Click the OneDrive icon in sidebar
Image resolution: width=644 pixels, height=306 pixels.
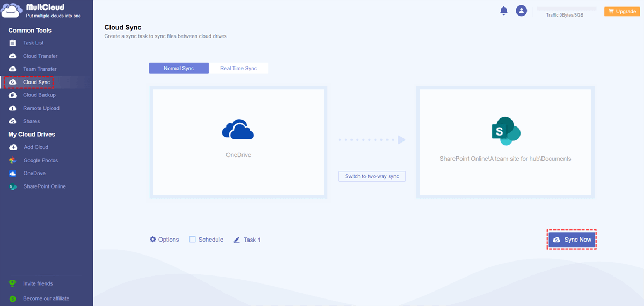12,173
